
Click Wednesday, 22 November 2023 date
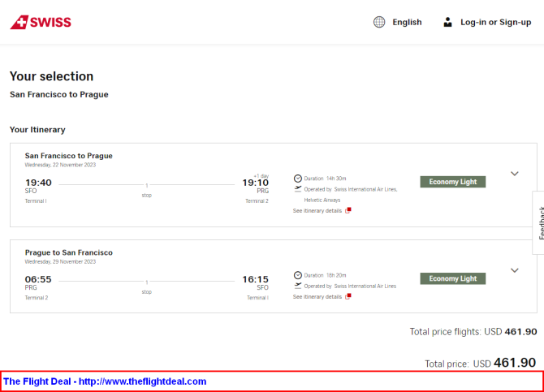[x=60, y=165]
